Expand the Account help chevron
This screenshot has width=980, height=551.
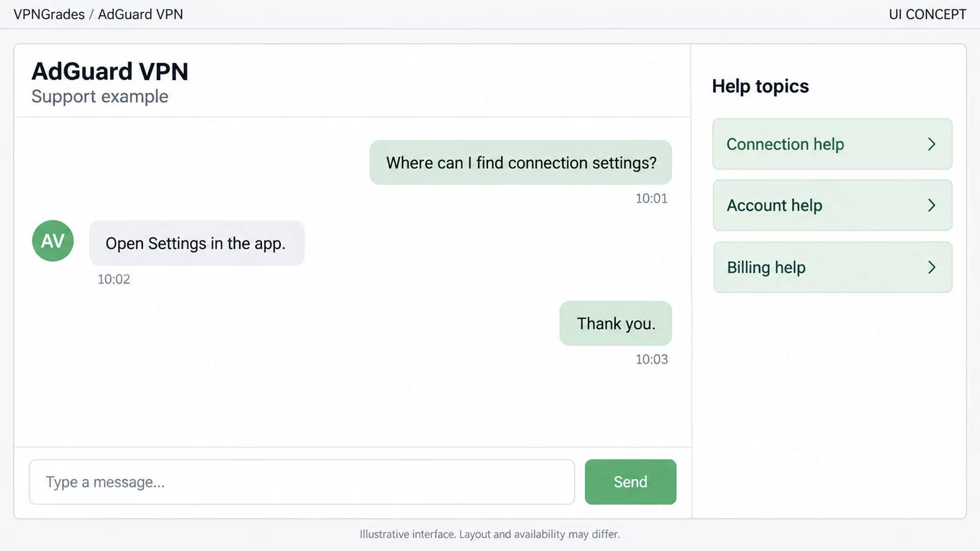click(x=931, y=205)
